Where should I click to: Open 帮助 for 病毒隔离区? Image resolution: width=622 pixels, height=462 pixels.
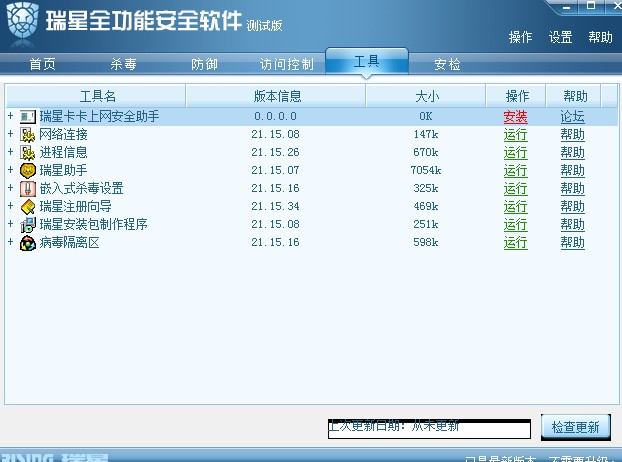point(572,242)
